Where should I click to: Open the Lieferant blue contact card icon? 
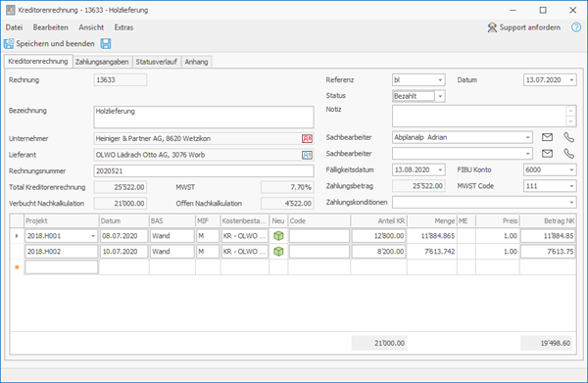(307, 155)
